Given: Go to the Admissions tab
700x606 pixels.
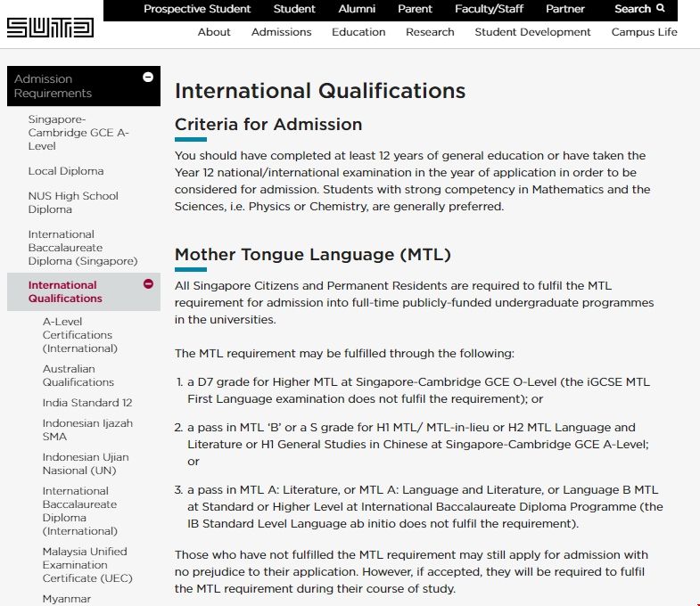Looking at the screenshot, I should (x=281, y=32).
